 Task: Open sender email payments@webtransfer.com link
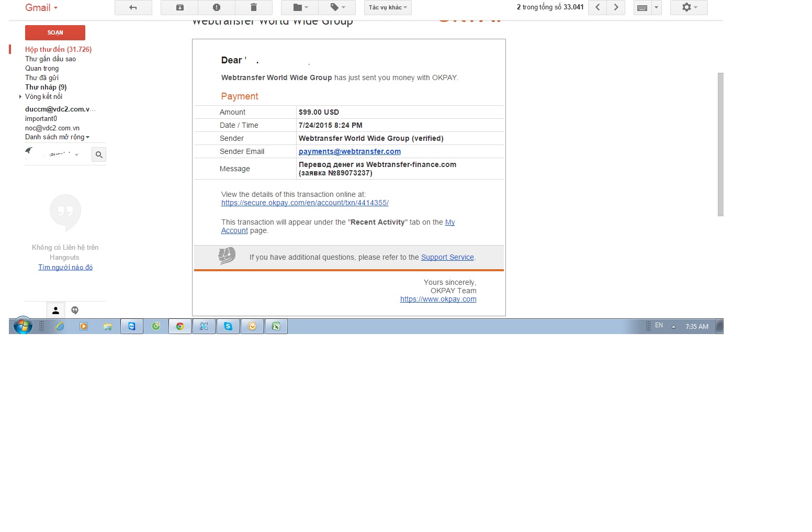(349, 151)
